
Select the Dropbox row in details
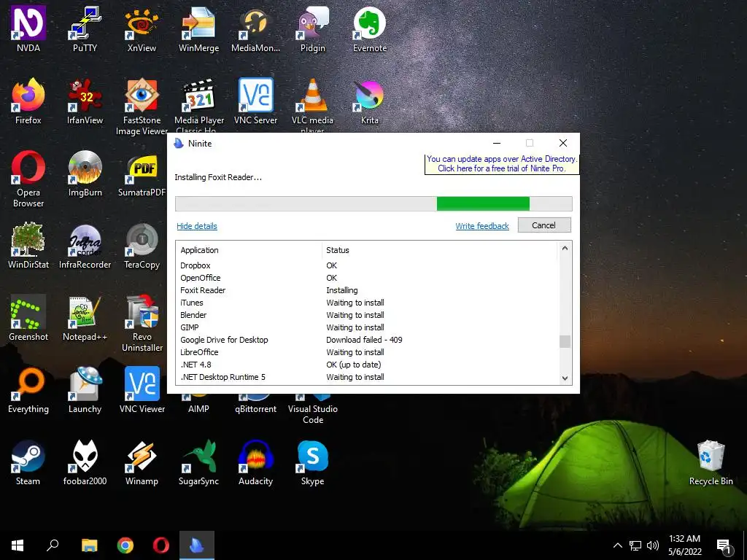coord(368,265)
